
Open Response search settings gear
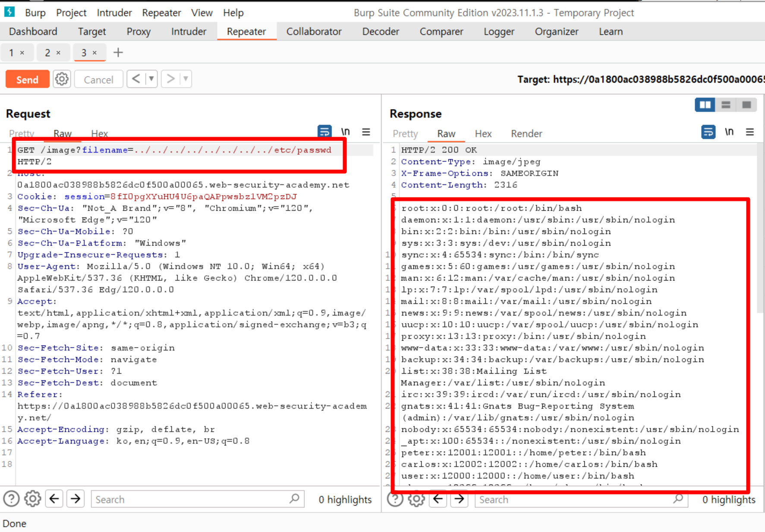tap(416, 499)
